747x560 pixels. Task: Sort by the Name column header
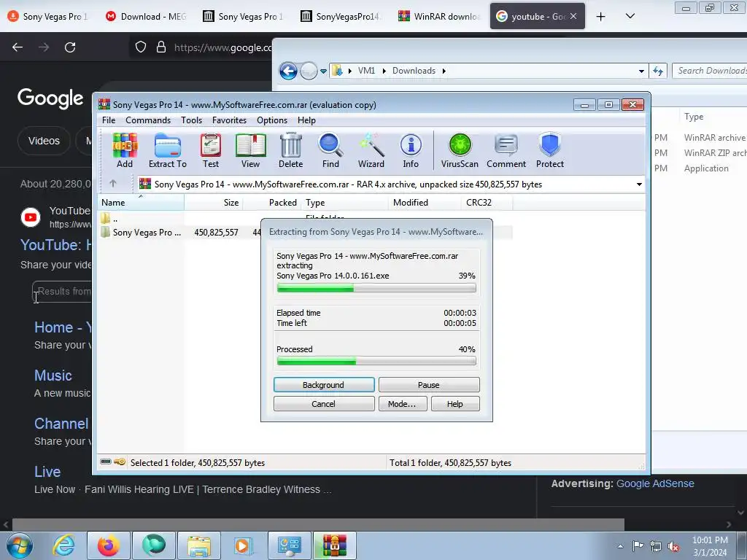tap(141, 203)
